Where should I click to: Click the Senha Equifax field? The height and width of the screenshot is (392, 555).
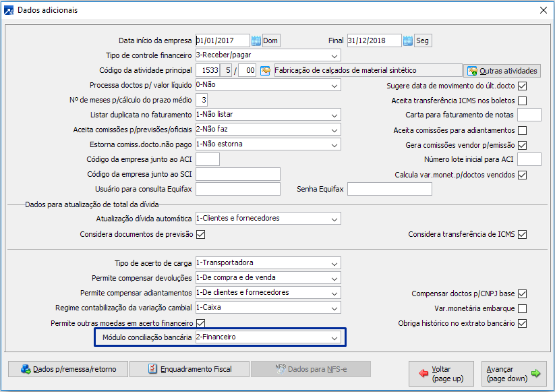(390, 189)
